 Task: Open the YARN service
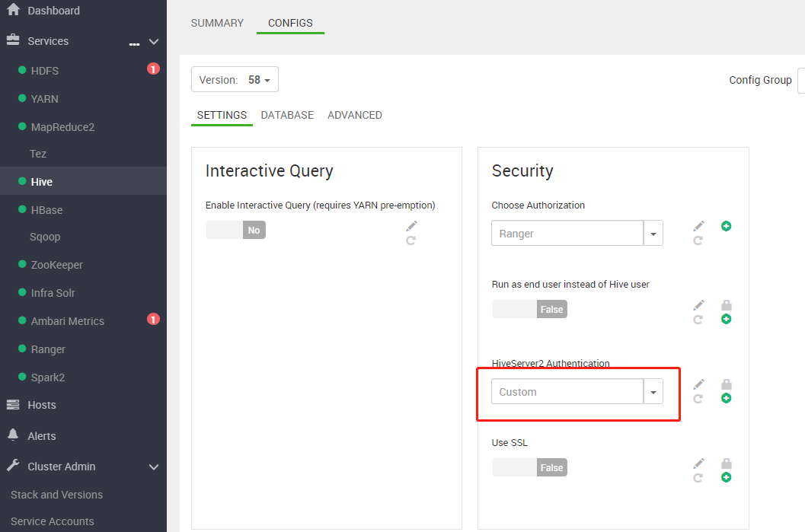click(45, 99)
